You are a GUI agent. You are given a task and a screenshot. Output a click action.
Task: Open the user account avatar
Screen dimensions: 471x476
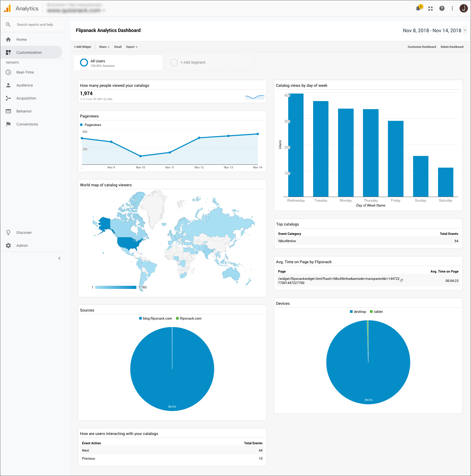pos(463,8)
